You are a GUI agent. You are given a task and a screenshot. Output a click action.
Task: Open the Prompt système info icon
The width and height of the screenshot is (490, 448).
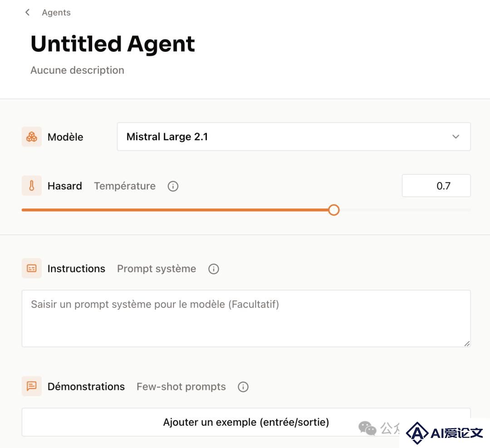[213, 269]
